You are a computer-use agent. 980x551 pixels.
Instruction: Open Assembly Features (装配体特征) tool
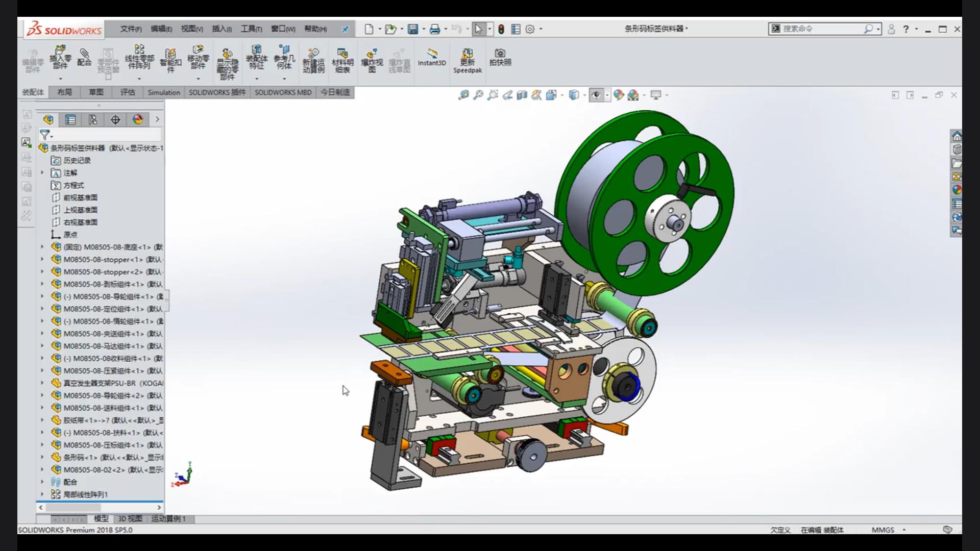click(x=256, y=57)
